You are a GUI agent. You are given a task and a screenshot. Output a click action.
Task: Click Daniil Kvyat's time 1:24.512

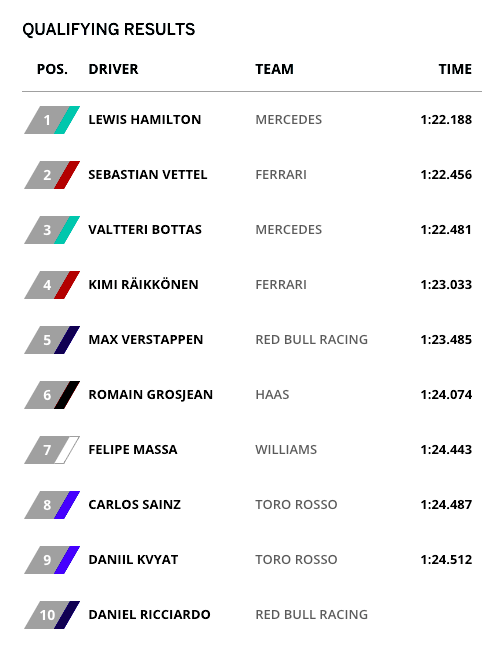tap(446, 560)
